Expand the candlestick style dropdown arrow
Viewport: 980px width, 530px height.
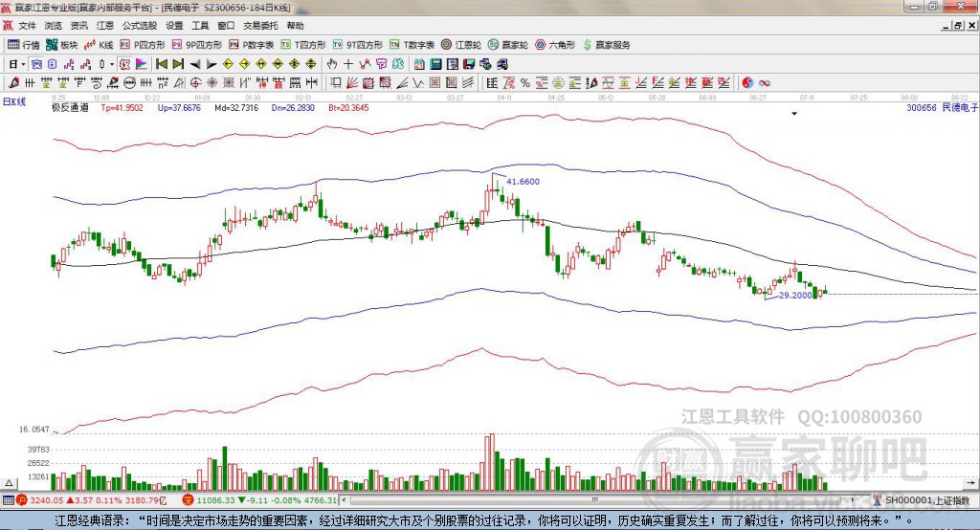(x=112, y=64)
